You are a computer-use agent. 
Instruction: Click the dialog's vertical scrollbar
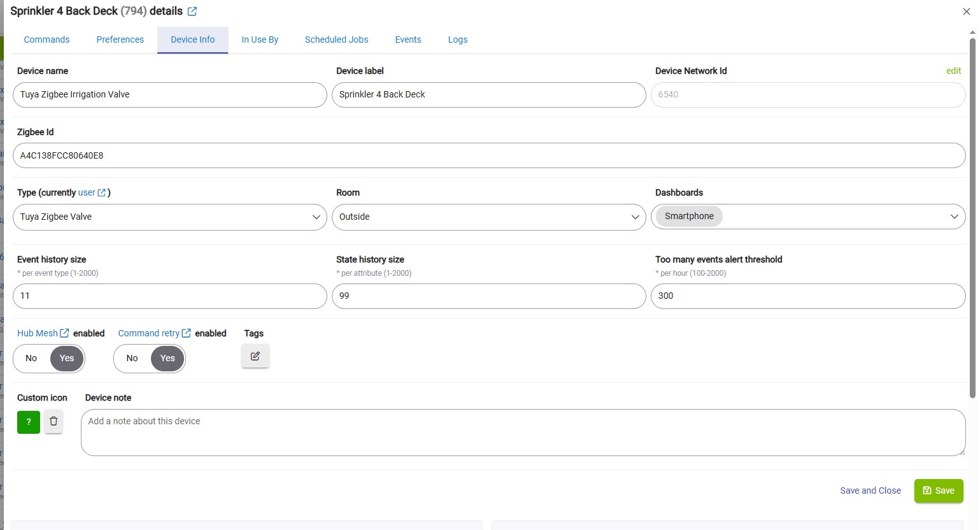pos(972,218)
